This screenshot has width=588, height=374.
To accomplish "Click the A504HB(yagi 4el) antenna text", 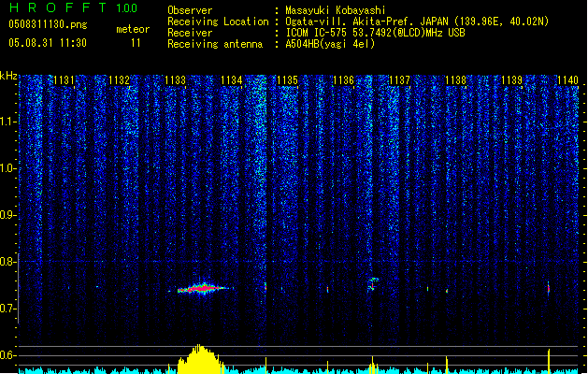I will (330, 44).
